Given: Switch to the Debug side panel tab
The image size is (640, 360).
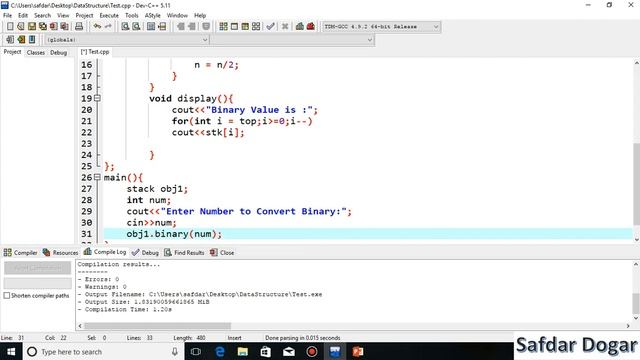Looking at the screenshot, I should pos(58,53).
